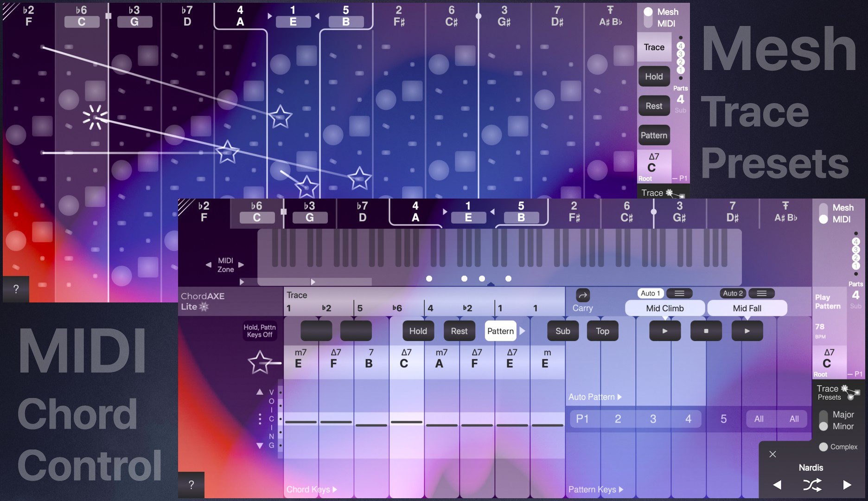Image resolution: width=868 pixels, height=501 pixels.
Task: Close the Nardis preset panel
Action: [772, 454]
